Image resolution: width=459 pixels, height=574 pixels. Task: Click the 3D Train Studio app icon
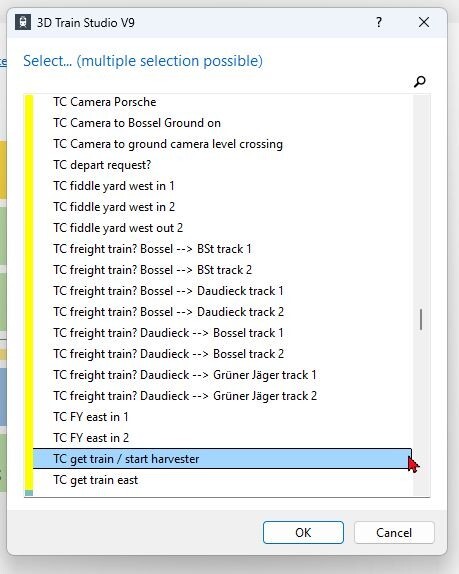tap(23, 22)
